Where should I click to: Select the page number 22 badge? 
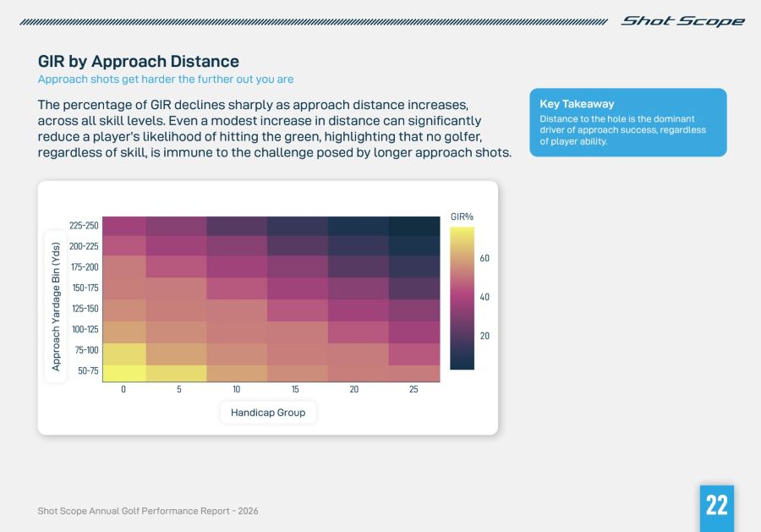717,506
